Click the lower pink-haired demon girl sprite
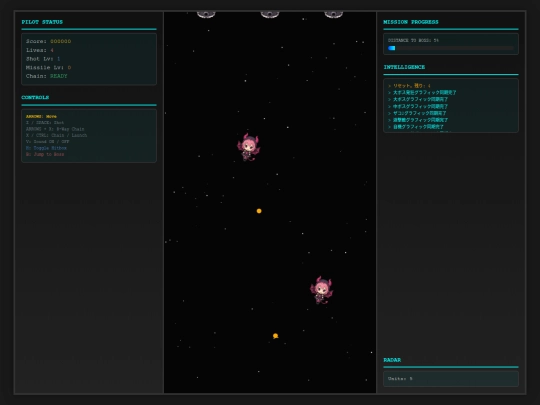 point(321,290)
